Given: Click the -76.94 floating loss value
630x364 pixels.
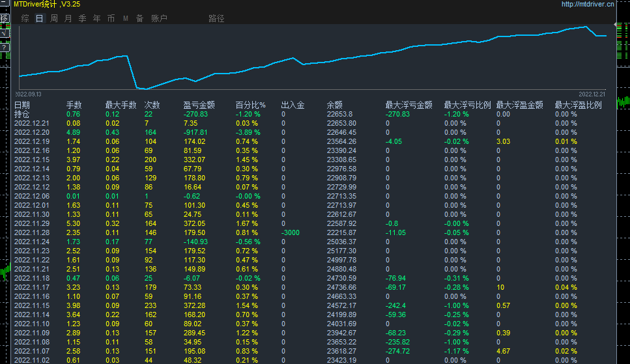Looking at the screenshot, I should click(395, 279).
